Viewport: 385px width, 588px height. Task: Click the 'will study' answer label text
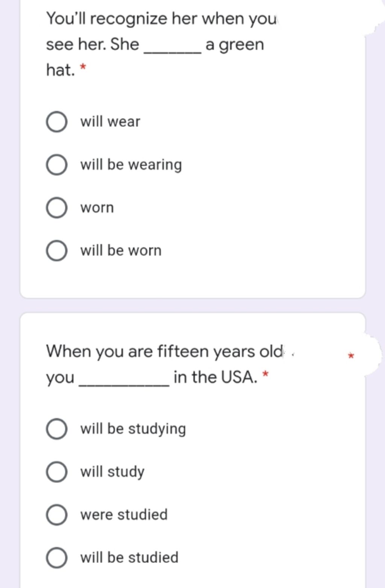[112, 472]
